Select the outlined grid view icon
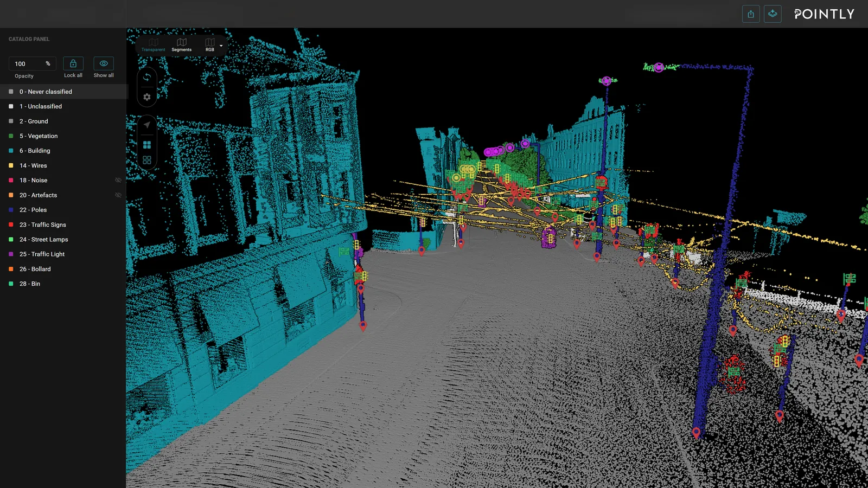The image size is (868, 488). point(147,160)
